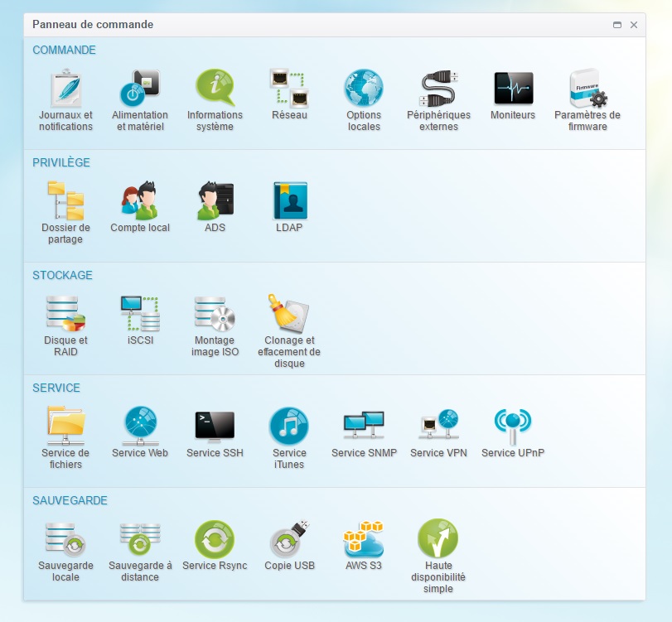Select the Compte local icon
672x622 pixels.
pos(140,202)
